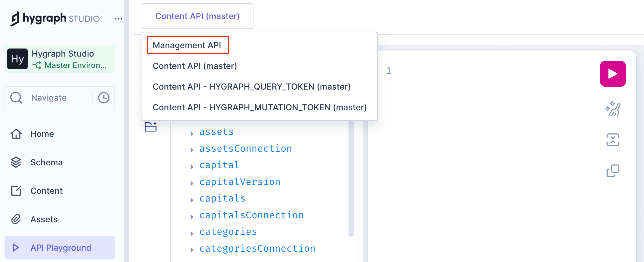The width and height of the screenshot is (644, 262).
Task: Click the Hy project avatar
Action: point(17,59)
